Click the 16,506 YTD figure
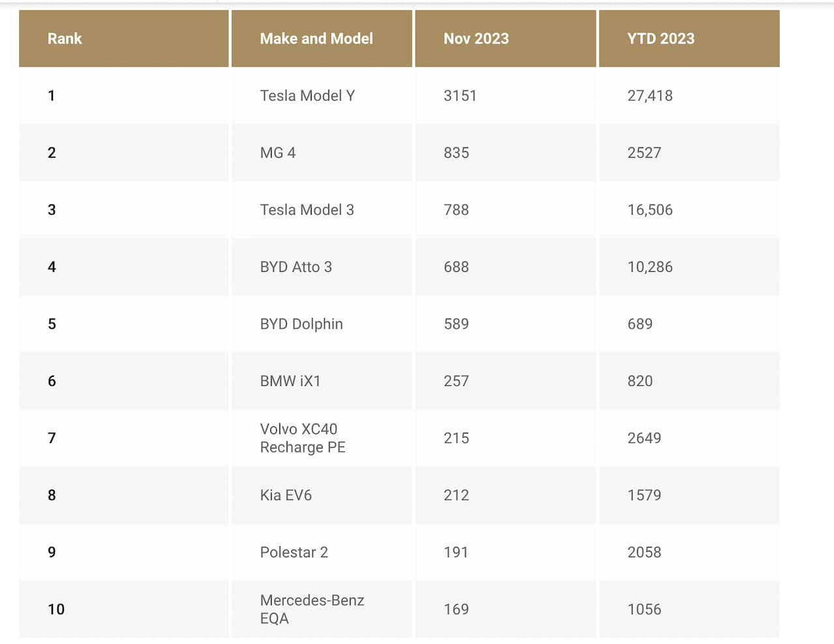This screenshot has height=644, width=834. 650,210
